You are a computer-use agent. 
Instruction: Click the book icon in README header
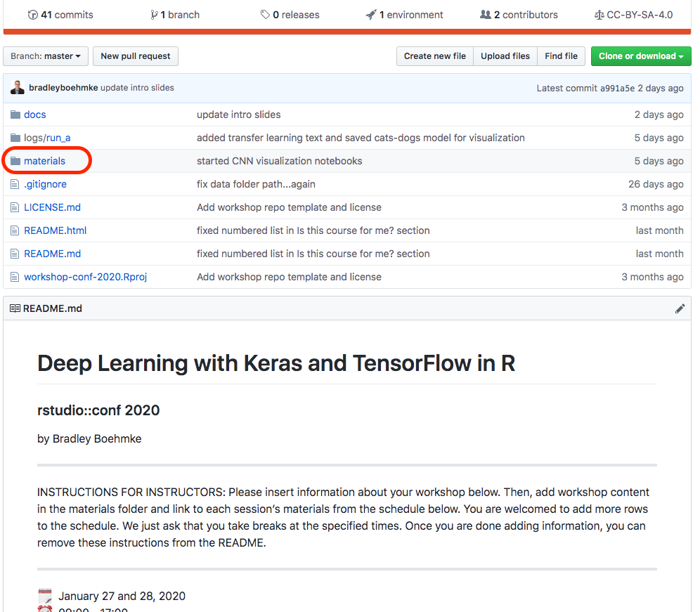coord(15,308)
